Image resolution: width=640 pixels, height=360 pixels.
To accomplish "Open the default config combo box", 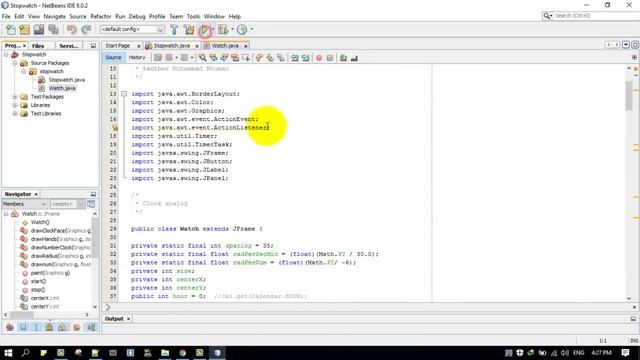I will click(x=132, y=29).
